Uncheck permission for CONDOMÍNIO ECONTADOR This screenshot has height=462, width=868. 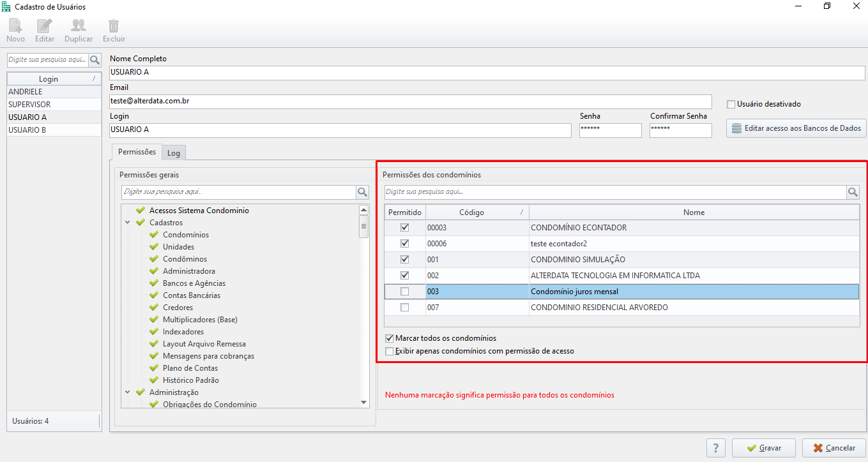404,228
